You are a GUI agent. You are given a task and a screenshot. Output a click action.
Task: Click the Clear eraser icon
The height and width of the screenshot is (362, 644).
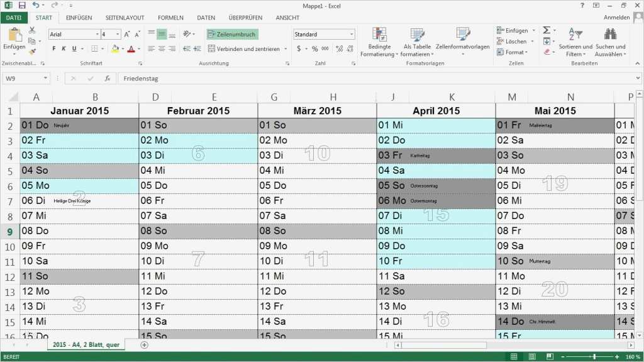(547, 52)
